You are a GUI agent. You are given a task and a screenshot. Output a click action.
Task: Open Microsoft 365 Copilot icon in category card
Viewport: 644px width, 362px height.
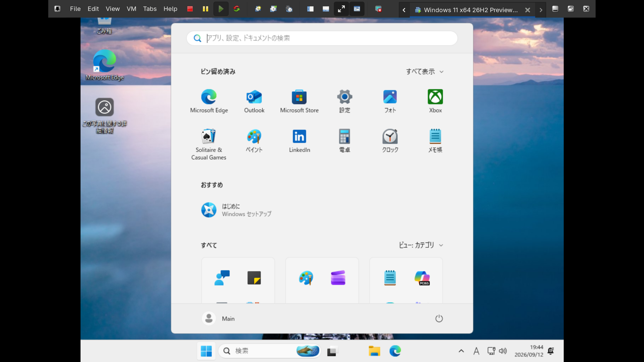click(422, 278)
